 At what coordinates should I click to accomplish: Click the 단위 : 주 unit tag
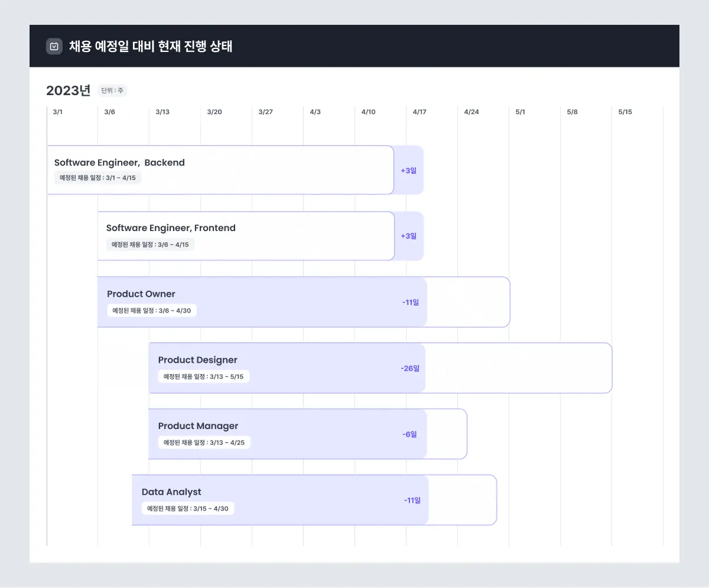112,91
